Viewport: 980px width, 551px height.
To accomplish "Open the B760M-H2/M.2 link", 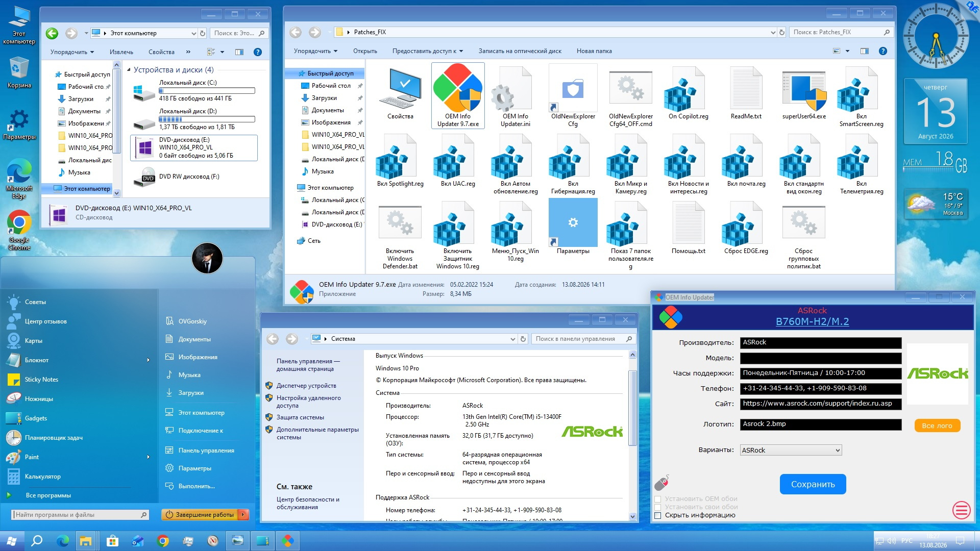I will pos(812,321).
